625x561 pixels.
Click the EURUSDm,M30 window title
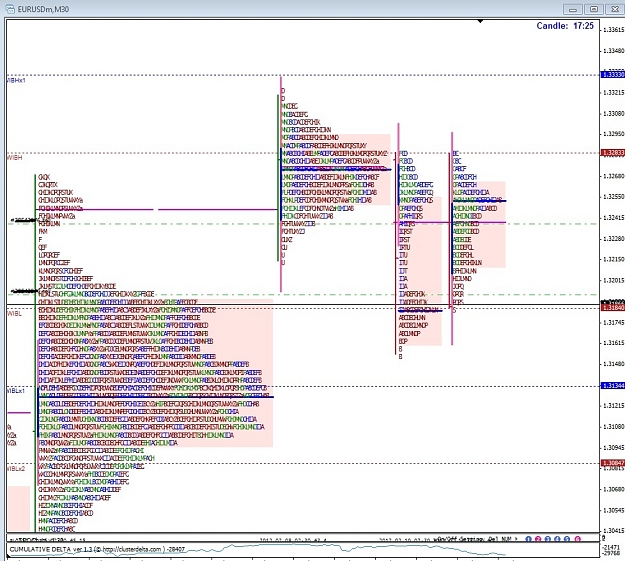pos(43,9)
